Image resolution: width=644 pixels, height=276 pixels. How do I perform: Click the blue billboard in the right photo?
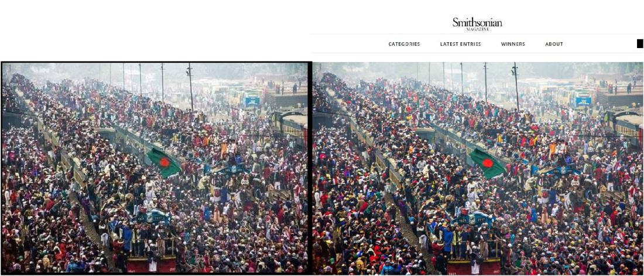pos(583,101)
